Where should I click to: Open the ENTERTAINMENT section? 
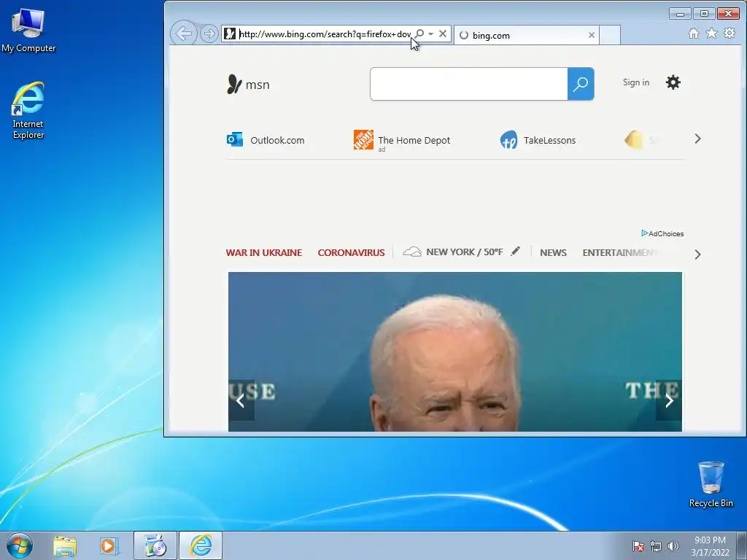pyautogui.click(x=619, y=253)
